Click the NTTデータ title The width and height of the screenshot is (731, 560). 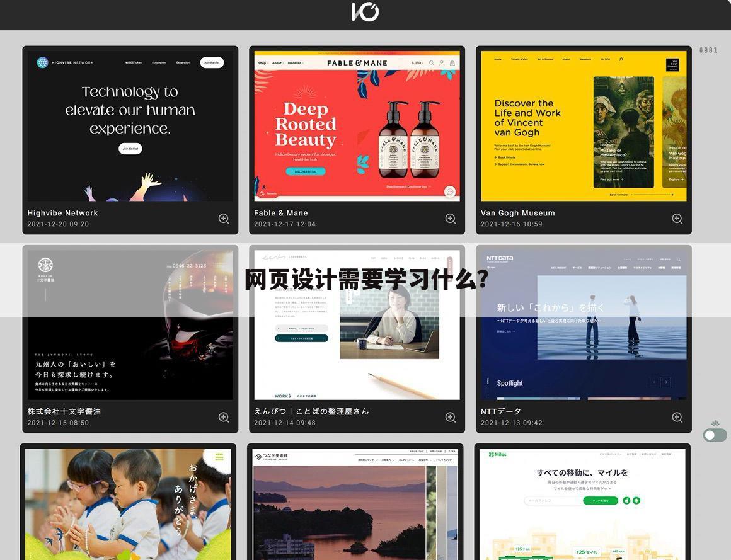pos(501,411)
